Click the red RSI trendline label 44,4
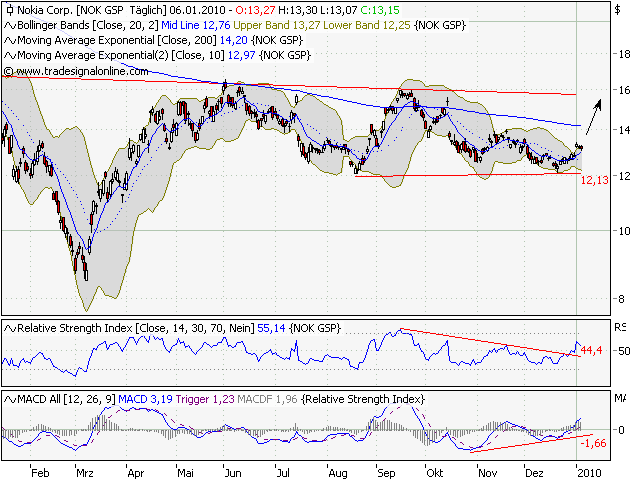 pos(591,350)
